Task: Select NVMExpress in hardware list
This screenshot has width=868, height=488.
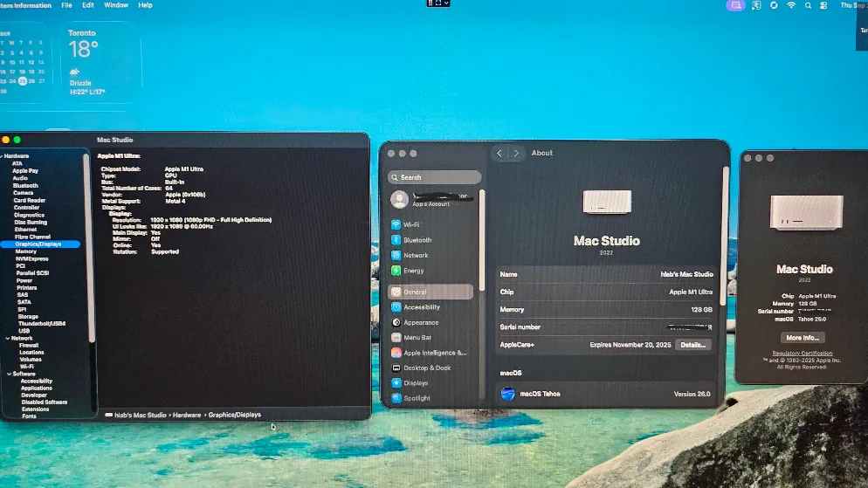Action: pos(31,258)
